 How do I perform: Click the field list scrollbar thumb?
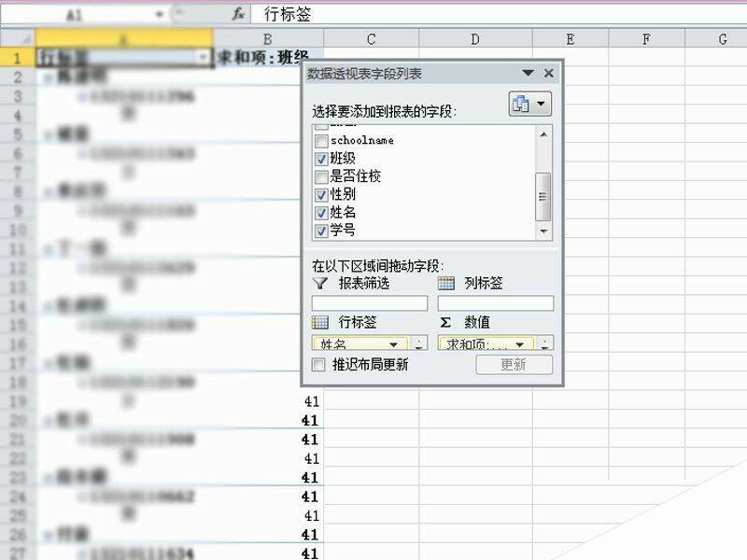tap(543, 197)
